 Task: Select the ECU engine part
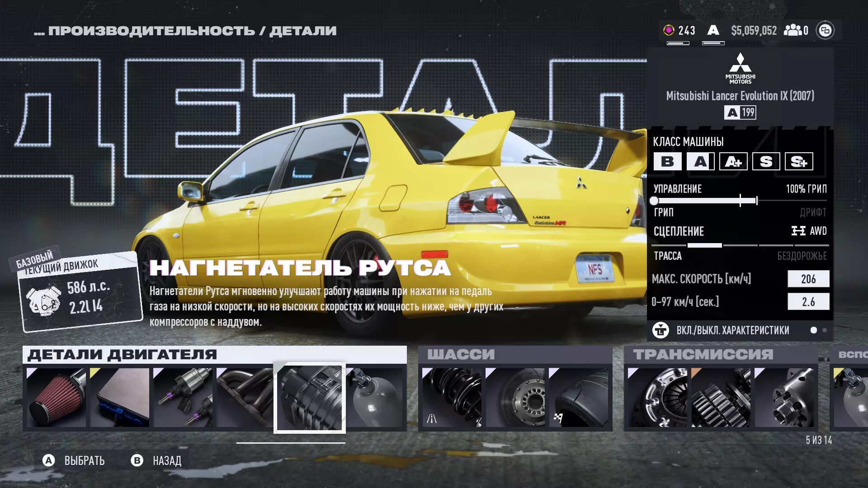tap(119, 397)
